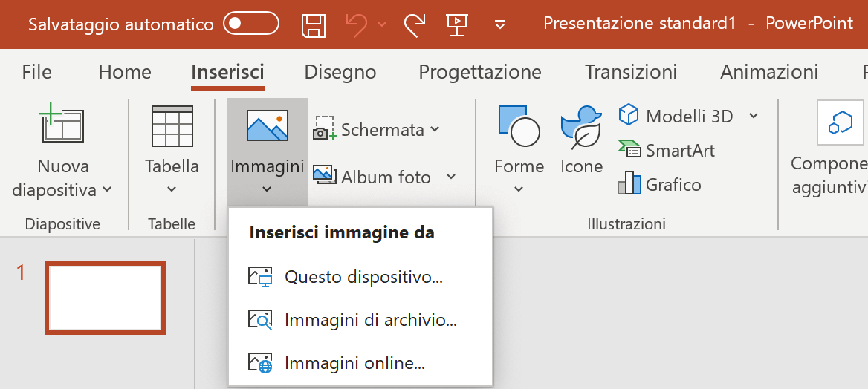Click the Redo arrow icon
The width and height of the screenshot is (868, 389).
coord(414,24)
